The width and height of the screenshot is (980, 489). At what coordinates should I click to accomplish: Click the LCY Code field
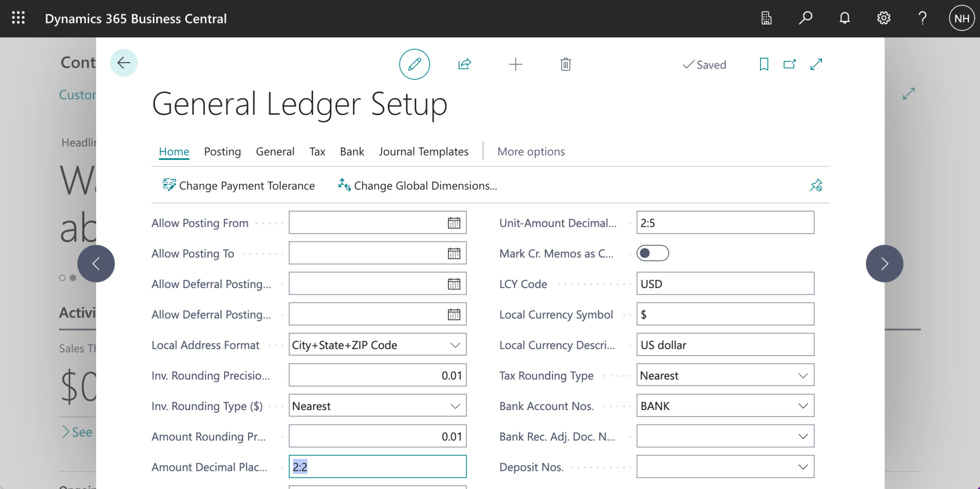tap(725, 284)
